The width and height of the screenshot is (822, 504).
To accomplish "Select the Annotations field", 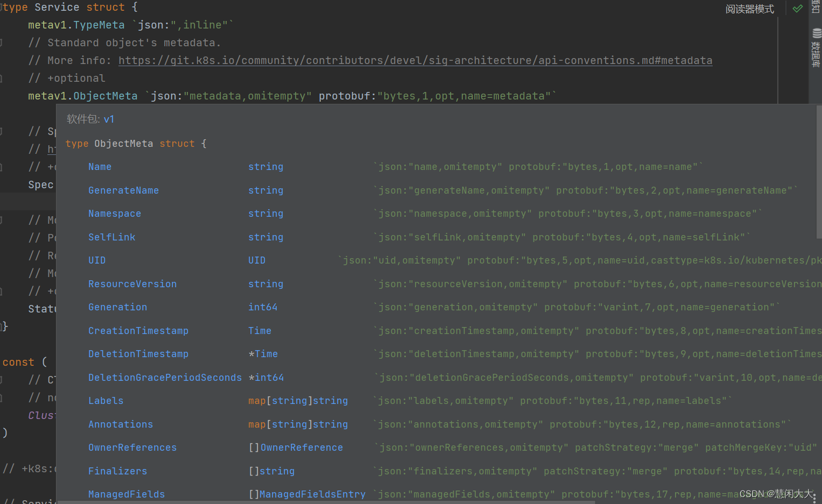I will tap(121, 424).
